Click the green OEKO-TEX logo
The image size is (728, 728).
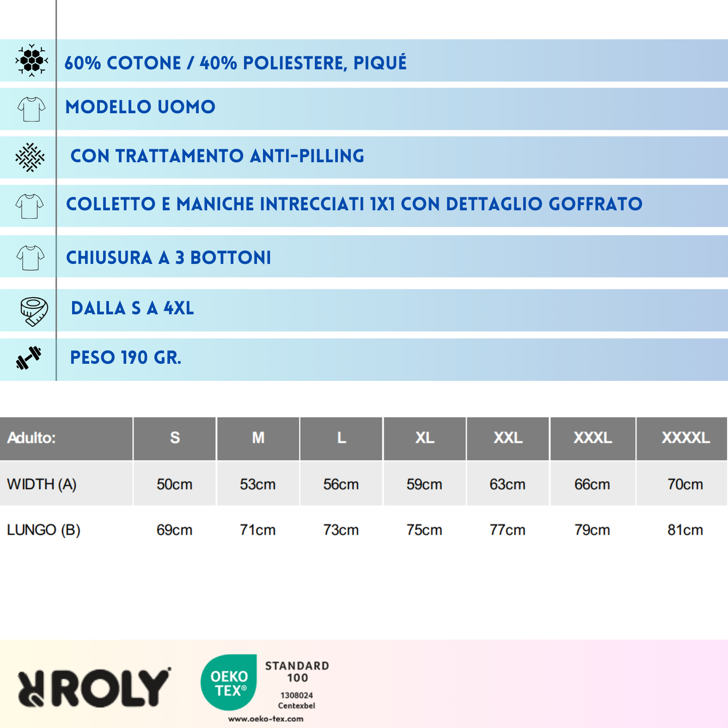229,682
